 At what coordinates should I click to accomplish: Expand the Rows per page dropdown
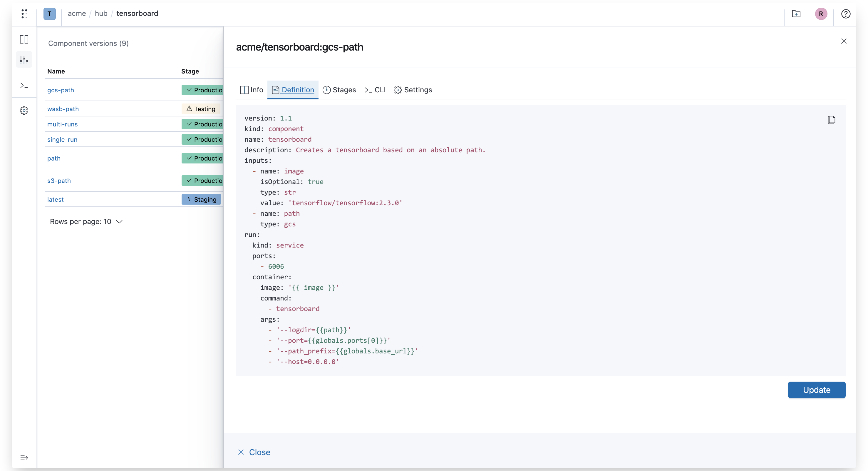pos(86,221)
